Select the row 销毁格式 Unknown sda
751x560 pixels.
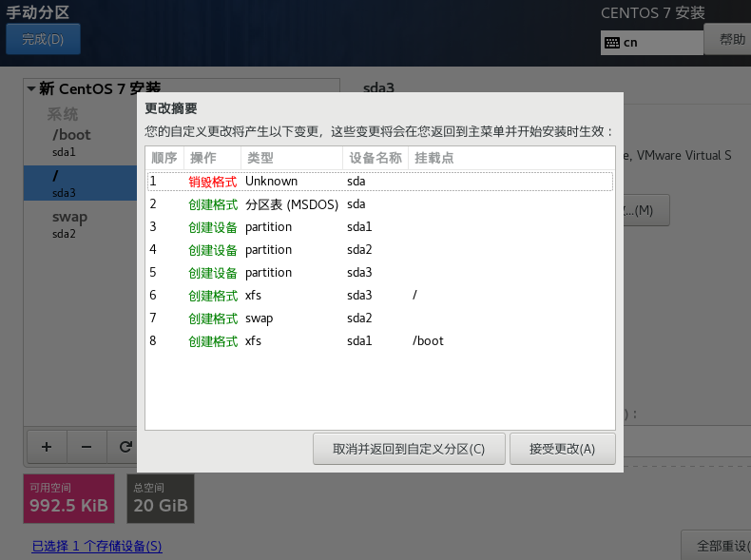click(380, 182)
